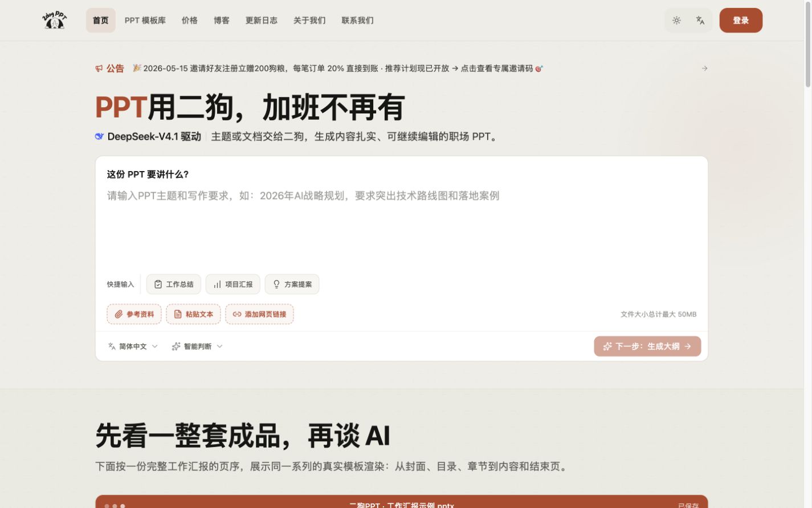
Task: Open the invitation announcement text link
Action: pyautogui.click(x=338, y=68)
